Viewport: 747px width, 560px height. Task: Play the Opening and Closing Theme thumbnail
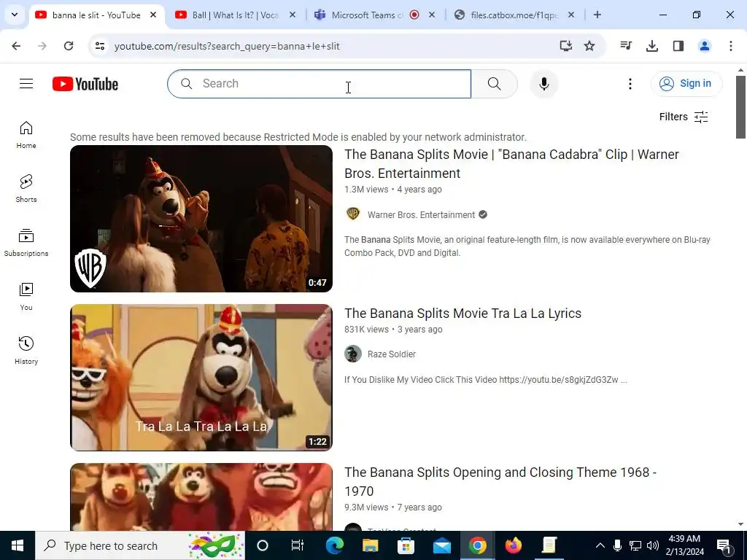[201, 497]
